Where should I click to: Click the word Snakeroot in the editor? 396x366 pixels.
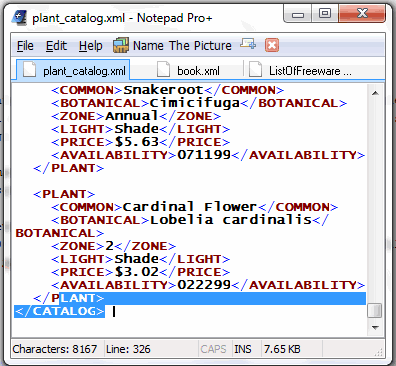pyautogui.click(x=163, y=90)
